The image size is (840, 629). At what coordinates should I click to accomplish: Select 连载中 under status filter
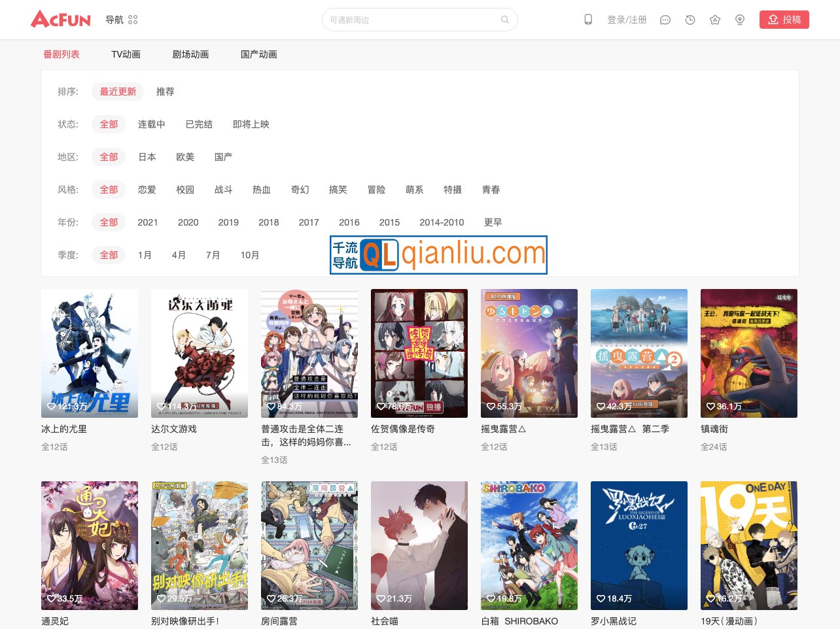tap(152, 124)
